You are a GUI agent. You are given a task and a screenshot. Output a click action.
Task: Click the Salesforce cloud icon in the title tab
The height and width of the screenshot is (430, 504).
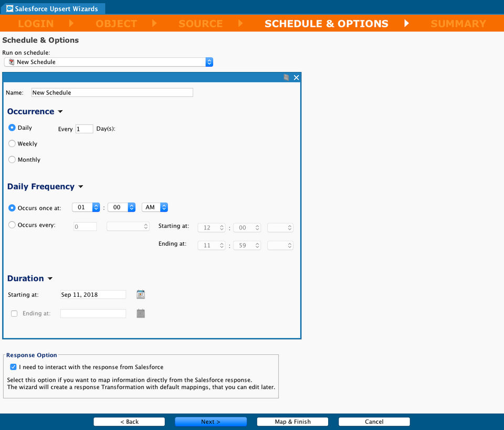point(9,9)
